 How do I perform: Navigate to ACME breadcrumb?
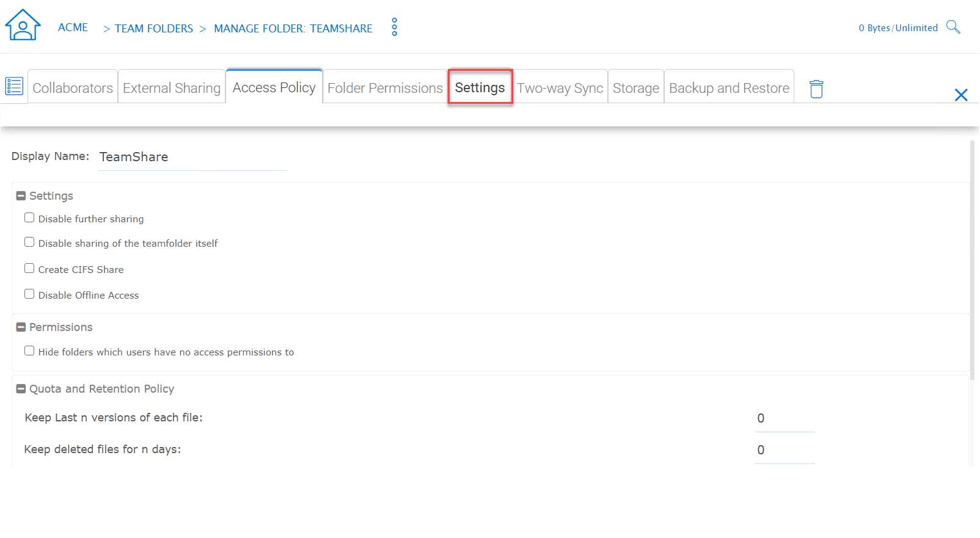coord(73,27)
